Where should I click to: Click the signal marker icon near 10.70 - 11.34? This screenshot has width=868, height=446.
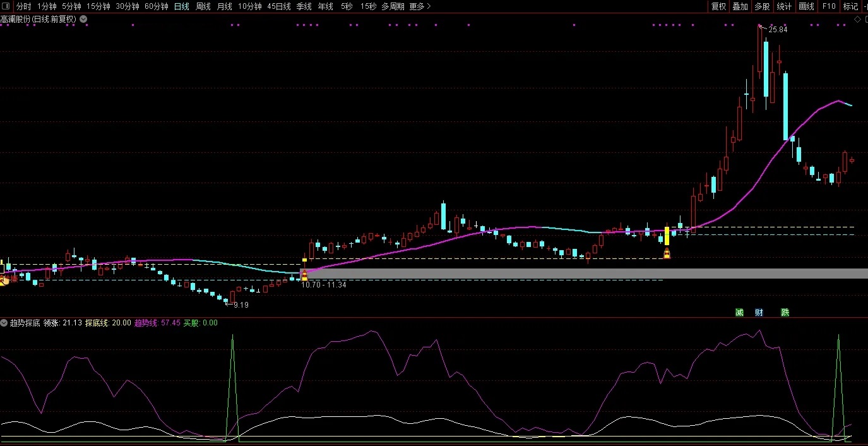pyautogui.click(x=304, y=275)
